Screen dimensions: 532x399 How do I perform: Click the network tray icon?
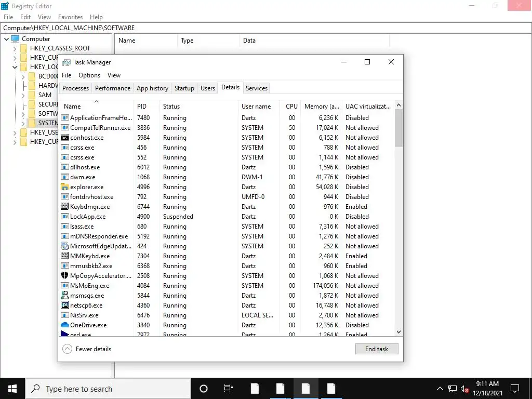pyautogui.click(x=453, y=389)
